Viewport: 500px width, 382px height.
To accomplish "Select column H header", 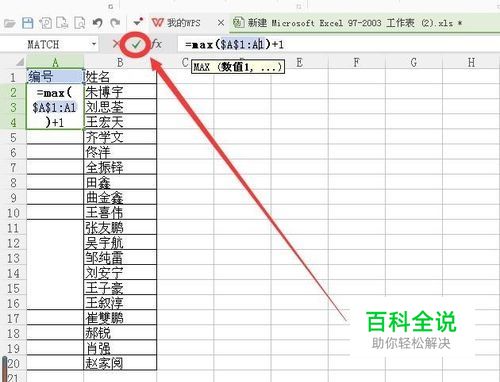I will pyautogui.click(x=471, y=62).
